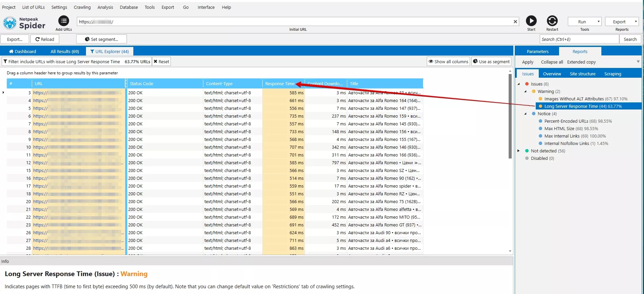Click the Netpeak Spider logo
Viewport: 644px width, 294px height.
pyautogui.click(x=24, y=23)
